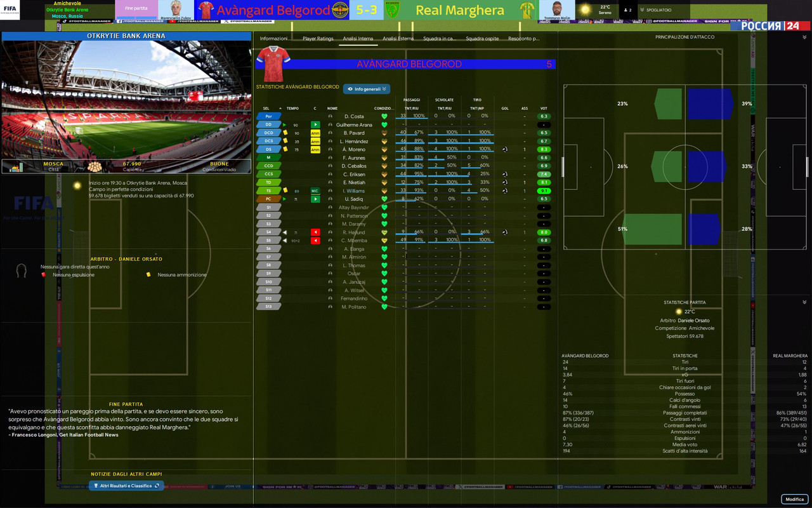Click the yellow card icon beside Nessuna ammonizione
This screenshot has width=812, height=508.
[x=148, y=275]
